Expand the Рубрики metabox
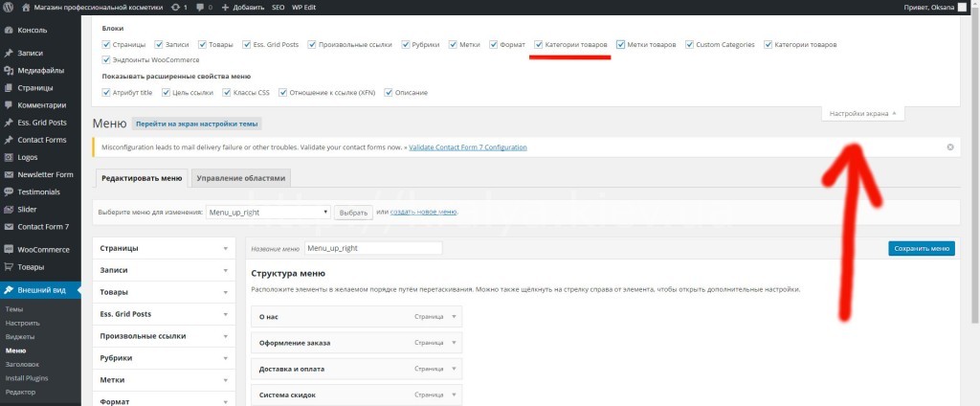Viewport: 980px width, 406px height. 226,358
